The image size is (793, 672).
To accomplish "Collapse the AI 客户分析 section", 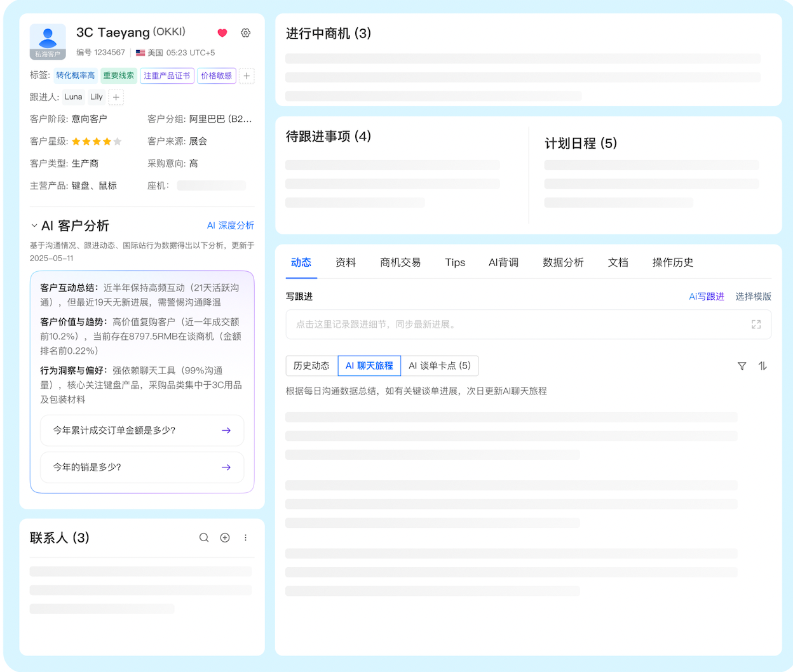I will 34,225.
